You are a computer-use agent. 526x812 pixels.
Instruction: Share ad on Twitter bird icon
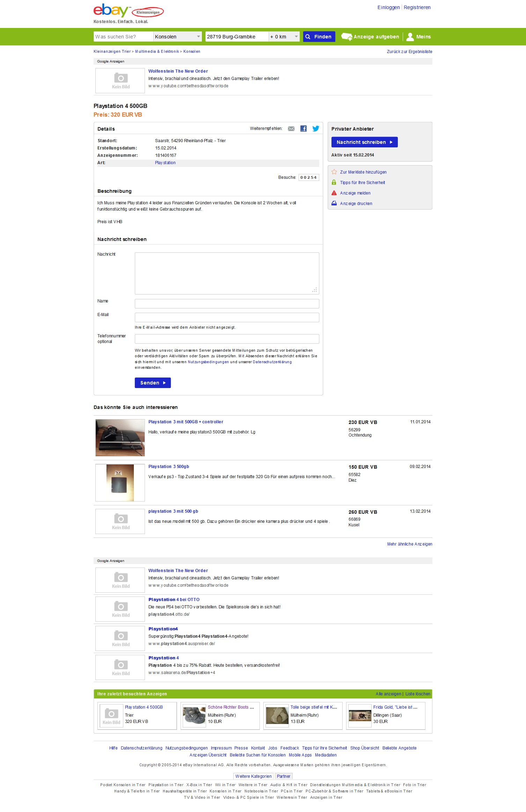tap(316, 129)
